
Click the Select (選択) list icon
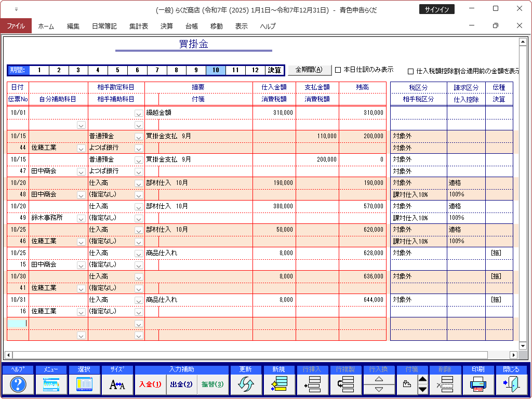[84, 384]
